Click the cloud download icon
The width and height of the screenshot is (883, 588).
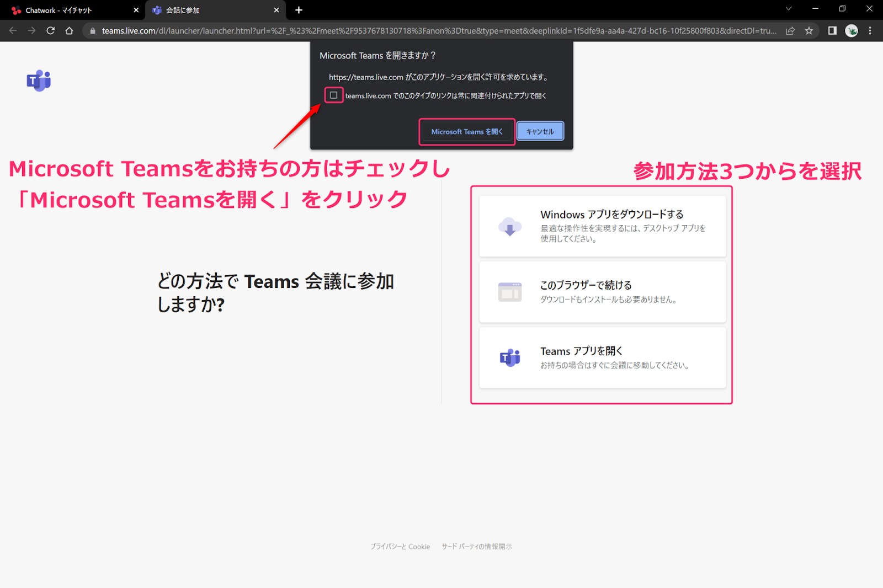[510, 226]
